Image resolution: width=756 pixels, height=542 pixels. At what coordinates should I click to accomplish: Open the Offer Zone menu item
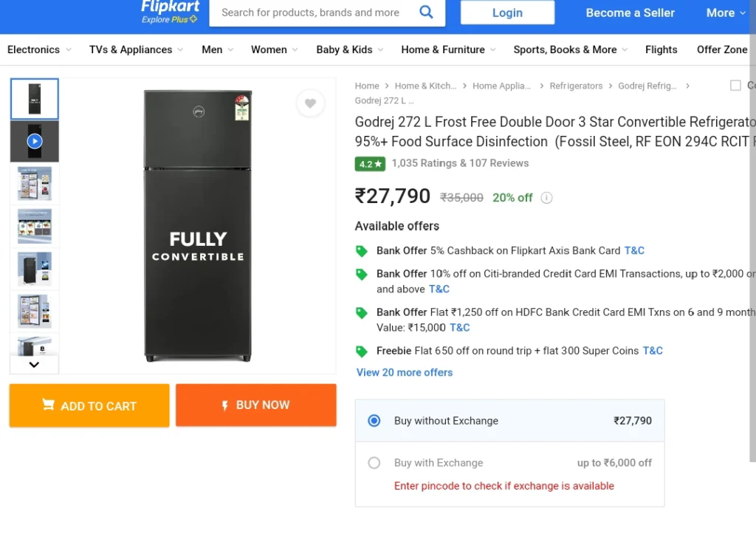click(x=722, y=49)
